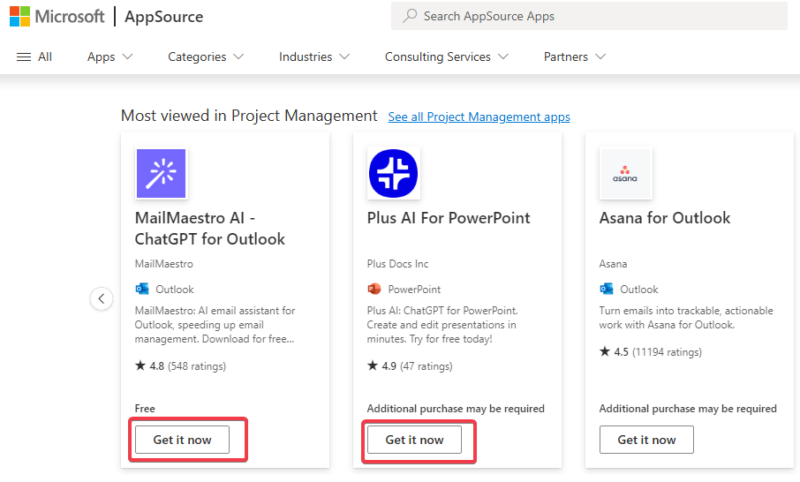Click the Asana app logo

[x=626, y=173]
